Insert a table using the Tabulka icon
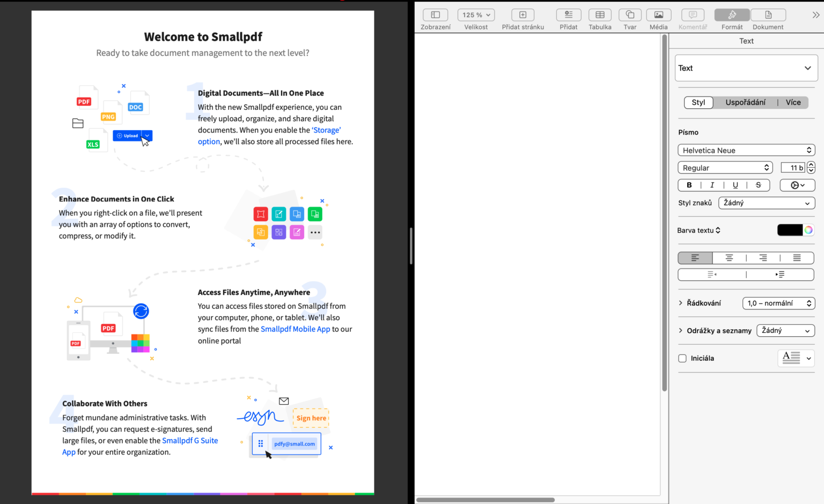This screenshot has height=504, width=824. pyautogui.click(x=600, y=14)
